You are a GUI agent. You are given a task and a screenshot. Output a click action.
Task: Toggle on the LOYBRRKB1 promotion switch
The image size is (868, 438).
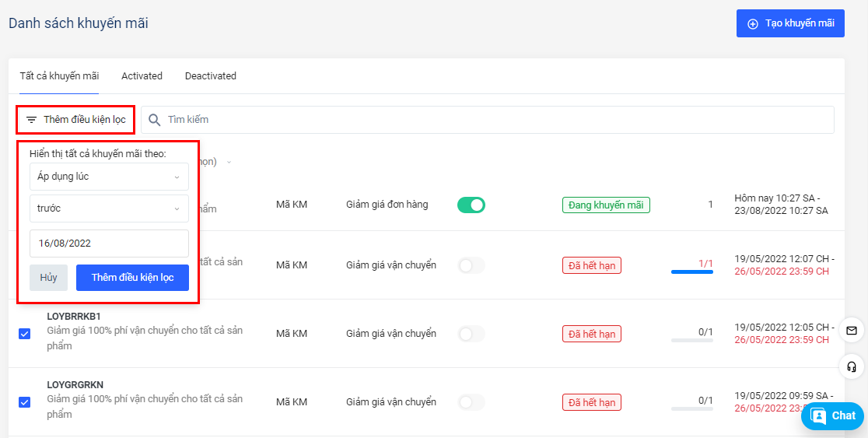point(471,334)
